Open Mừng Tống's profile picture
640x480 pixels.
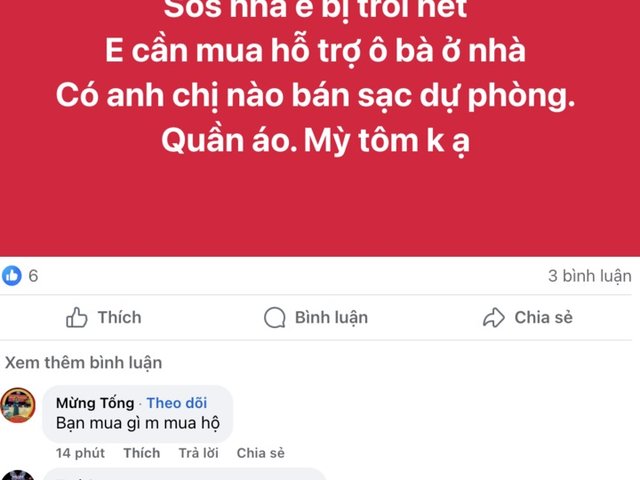pyautogui.click(x=18, y=405)
